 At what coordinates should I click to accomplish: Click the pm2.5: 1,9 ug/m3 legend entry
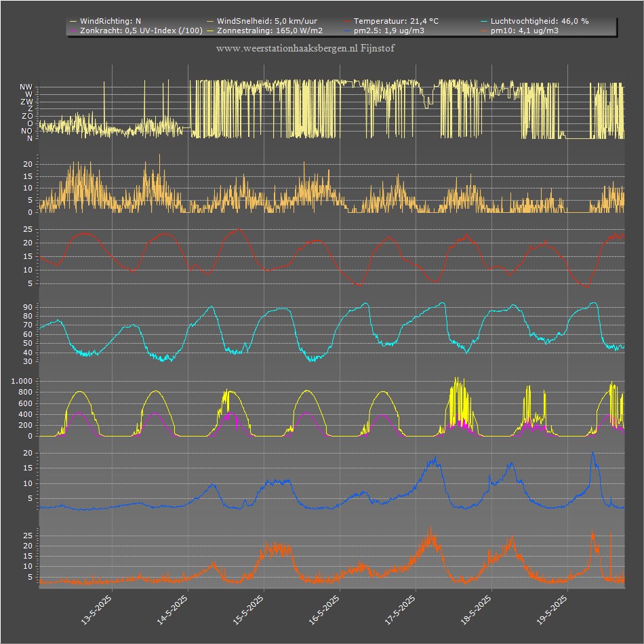(x=384, y=31)
